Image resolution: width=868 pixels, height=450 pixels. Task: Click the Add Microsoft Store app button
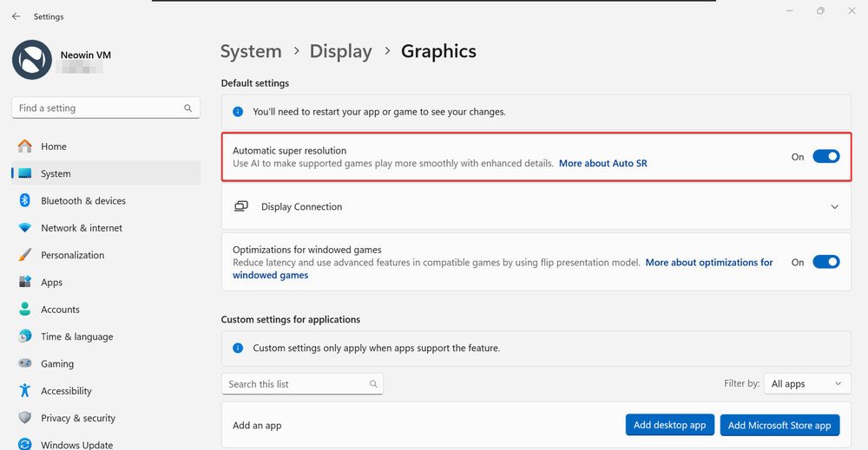pyautogui.click(x=779, y=425)
